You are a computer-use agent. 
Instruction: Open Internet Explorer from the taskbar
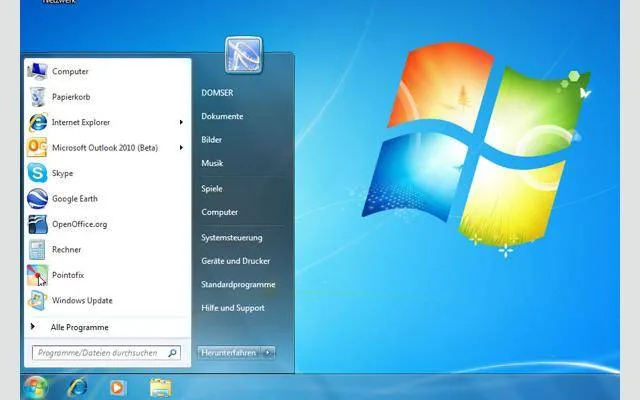(77, 388)
